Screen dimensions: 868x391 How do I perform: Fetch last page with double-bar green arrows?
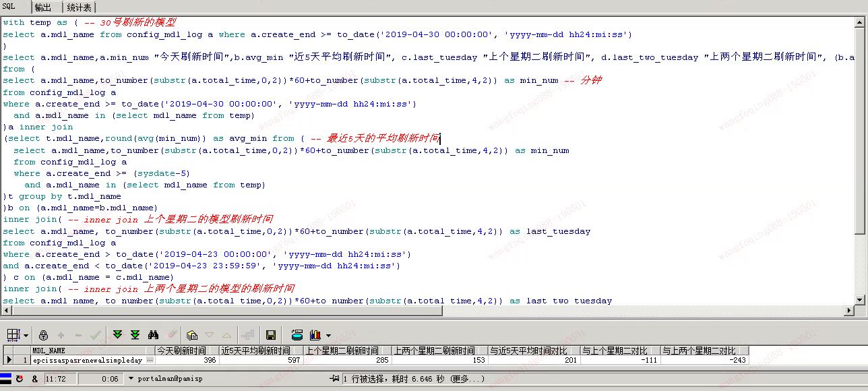click(135, 335)
